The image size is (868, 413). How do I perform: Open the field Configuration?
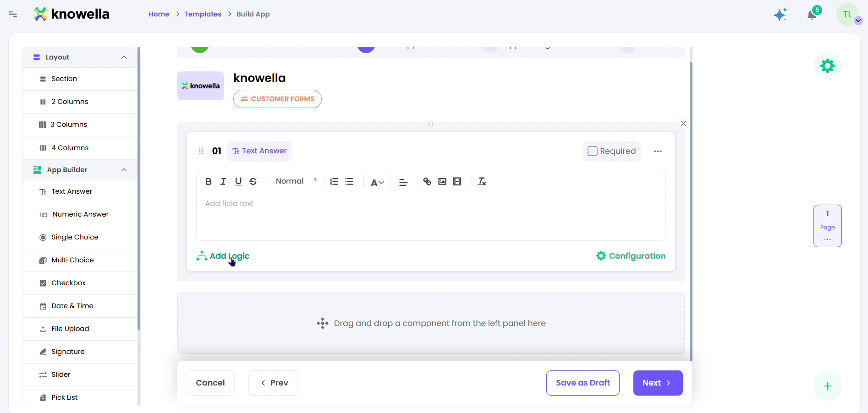tap(631, 256)
